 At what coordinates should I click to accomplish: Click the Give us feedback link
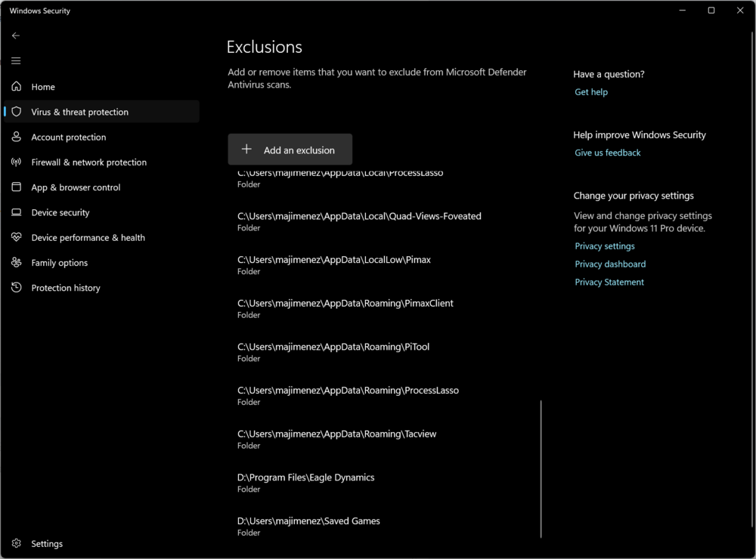607,153
